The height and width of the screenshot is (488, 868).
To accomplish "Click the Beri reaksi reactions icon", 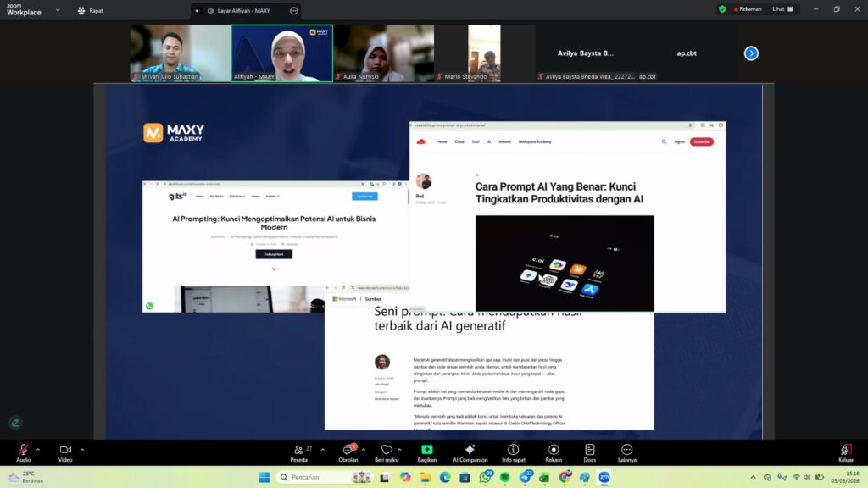I will point(387,452).
